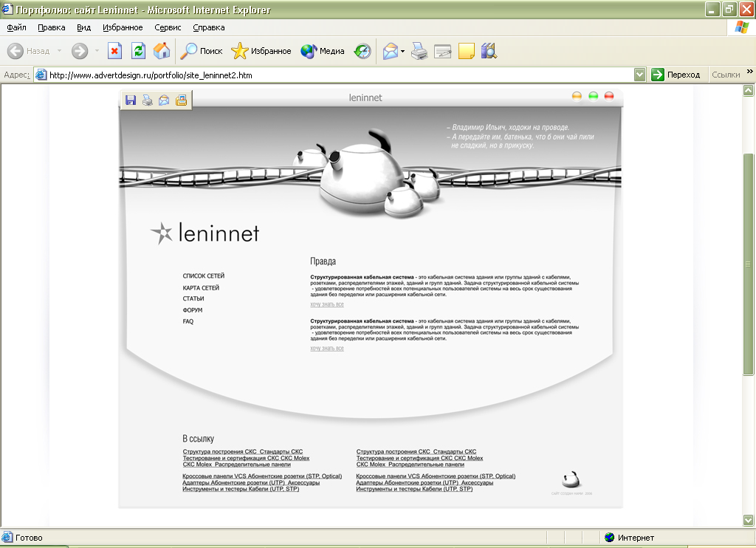Go back with the Назад arrow button
The height and width of the screenshot is (548, 756).
click(x=29, y=51)
